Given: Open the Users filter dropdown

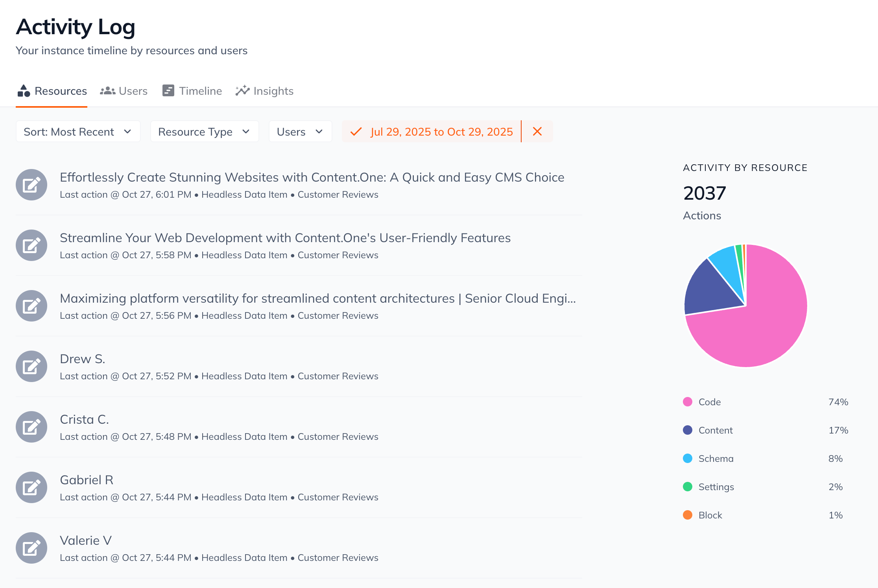Looking at the screenshot, I should coord(300,132).
